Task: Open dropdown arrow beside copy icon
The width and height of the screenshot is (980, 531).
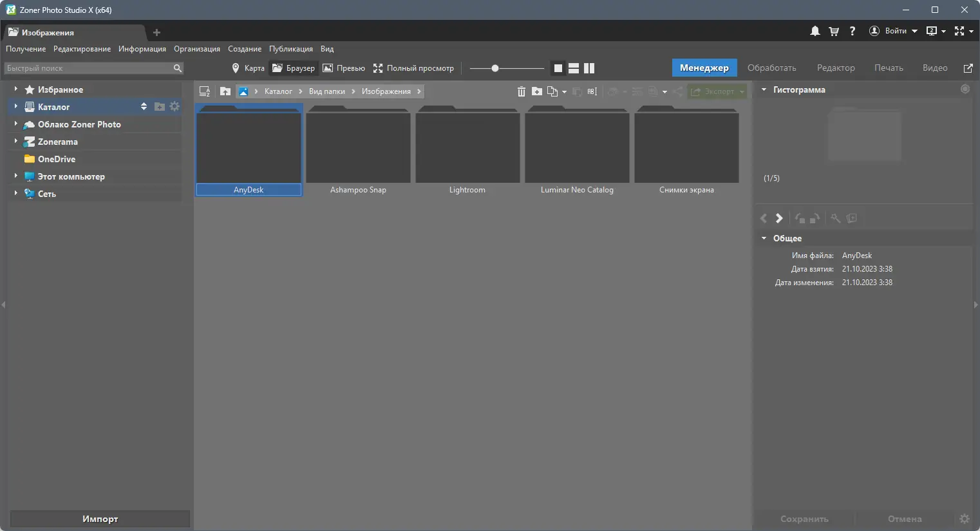Action: 565,92
